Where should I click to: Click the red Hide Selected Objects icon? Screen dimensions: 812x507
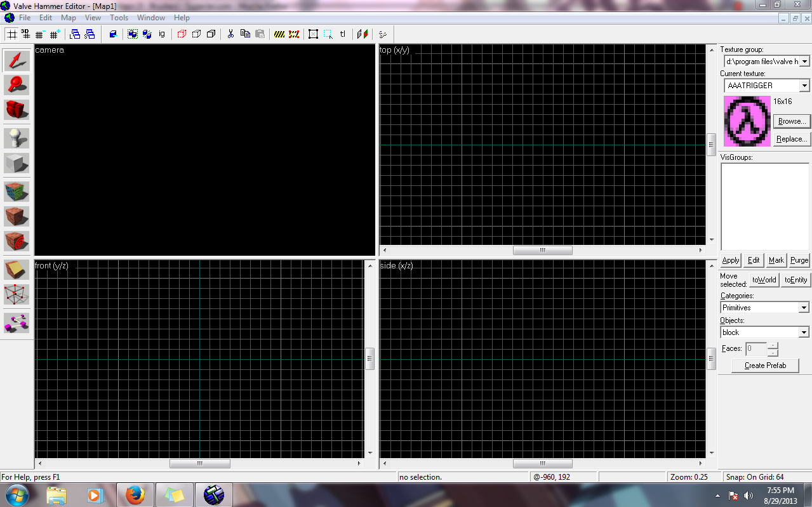[182, 34]
